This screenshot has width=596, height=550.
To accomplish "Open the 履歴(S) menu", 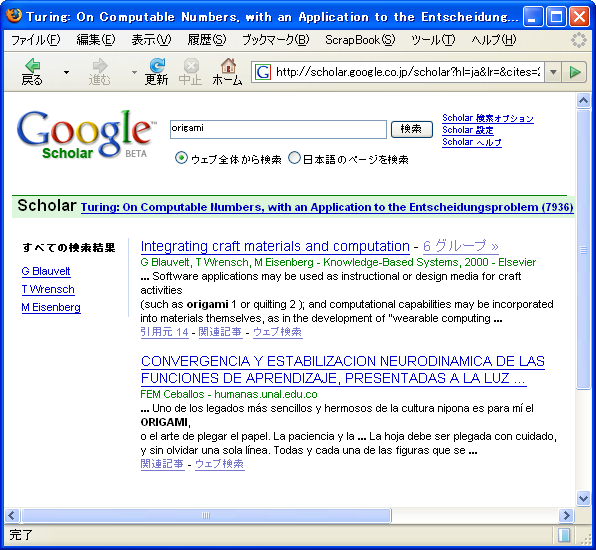I will 207,40.
